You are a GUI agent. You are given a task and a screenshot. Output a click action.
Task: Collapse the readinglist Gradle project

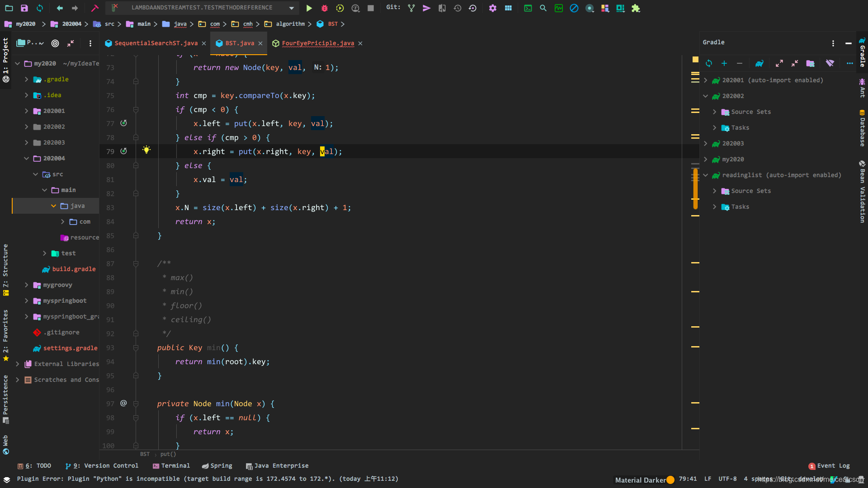point(705,175)
